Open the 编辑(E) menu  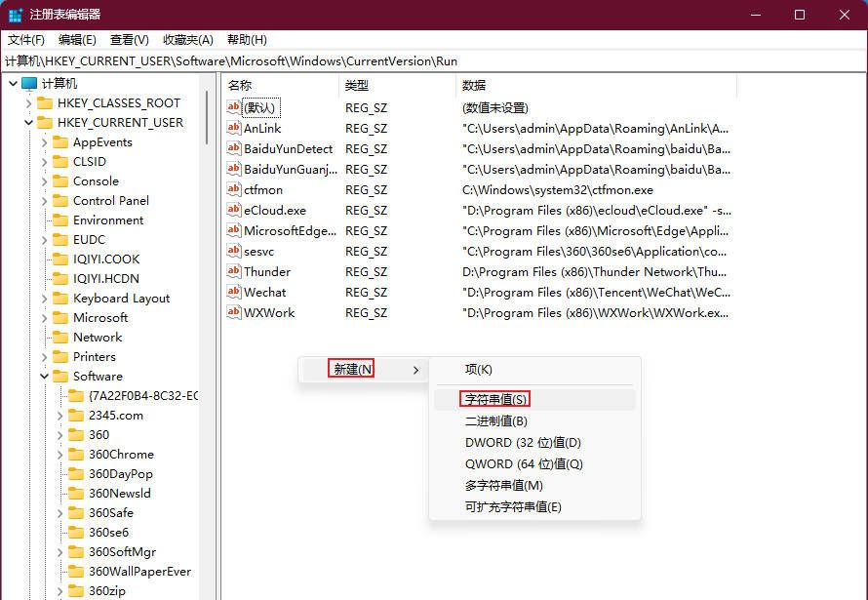pyautogui.click(x=74, y=39)
